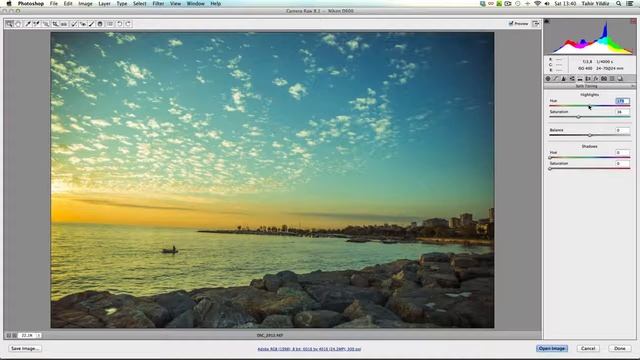Image resolution: width=640 pixels, height=360 pixels.
Task: Open Camera Raw preferences dialog icon
Action: click(110, 24)
